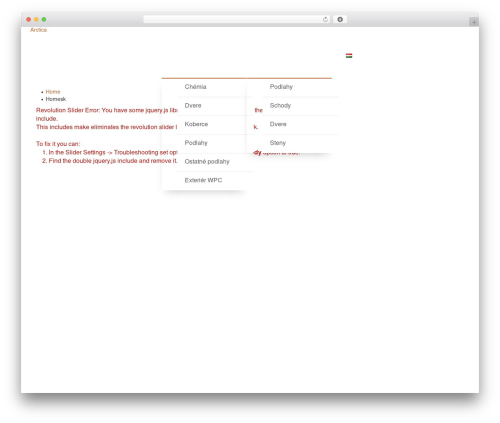The height and width of the screenshot is (423, 500).
Task: Click the Homeak breadcrumb text
Action: 56,99
